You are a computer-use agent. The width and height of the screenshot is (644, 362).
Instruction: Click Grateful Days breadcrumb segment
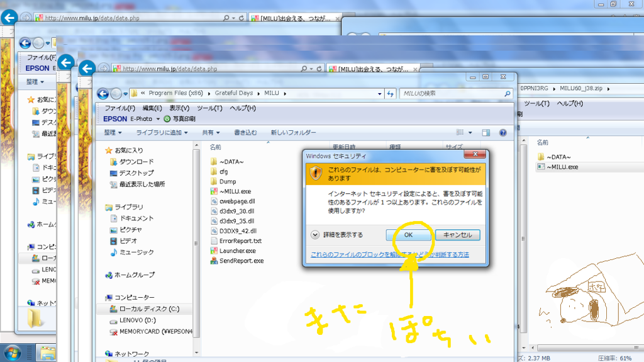pos(234,93)
